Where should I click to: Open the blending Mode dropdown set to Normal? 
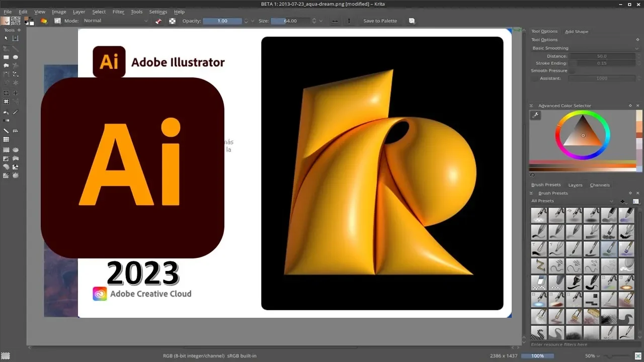pos(116,21)
